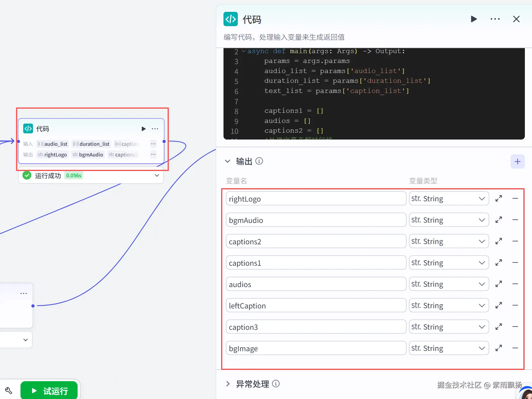
Task: Expand the lower-left node result chevron
Action: tap(26, 340)
